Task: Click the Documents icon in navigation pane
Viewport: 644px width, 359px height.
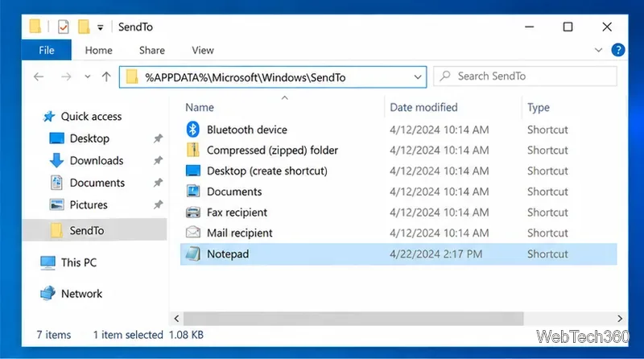Action: point(56,183)
